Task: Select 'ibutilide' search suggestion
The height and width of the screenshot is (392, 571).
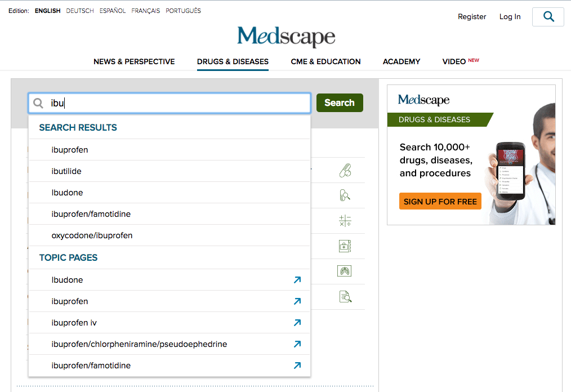Action: click(169, 171)
